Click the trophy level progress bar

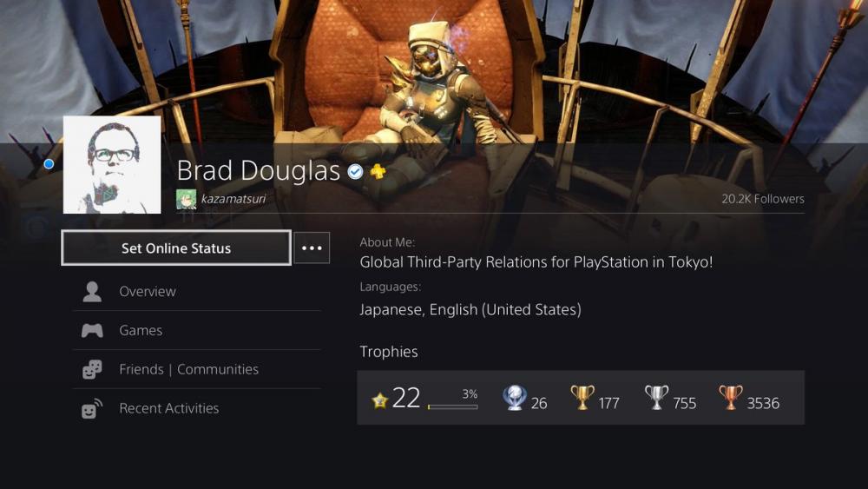453,407
